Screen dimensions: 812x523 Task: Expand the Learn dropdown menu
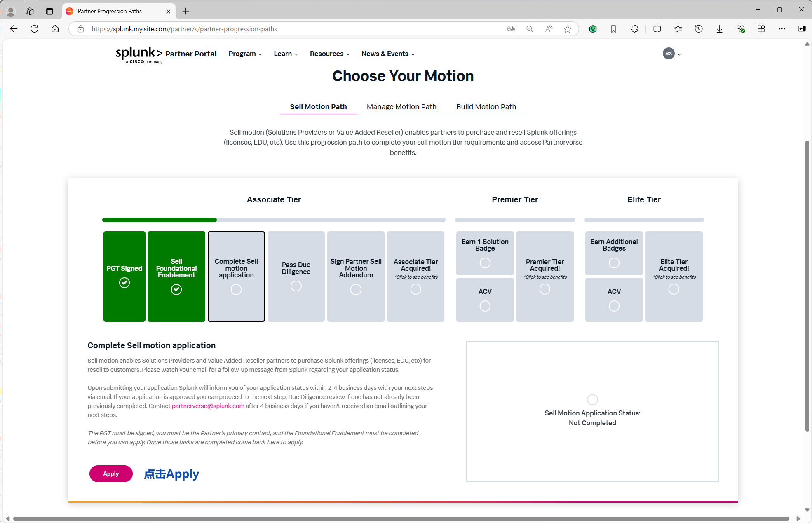(x=285, y=54)
